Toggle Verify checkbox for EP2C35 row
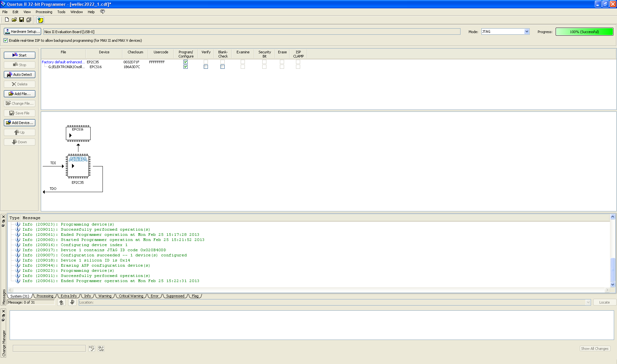 point(206,62)
